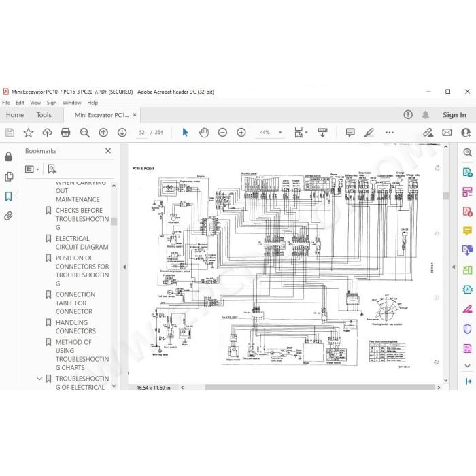Viewport: 476px width, 476px height.
Task: Open CONNECTION TABLE FOR CONNECTOR bookmark
Action: coord(75,303)
